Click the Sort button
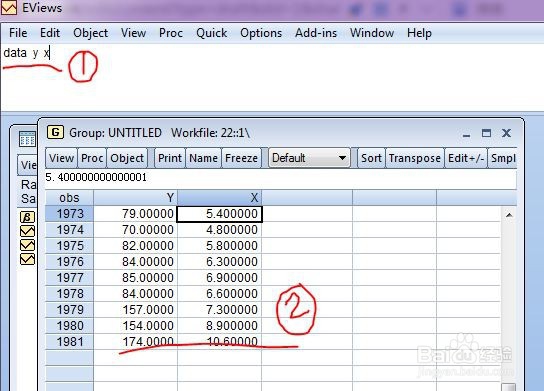 click(371, 158)
